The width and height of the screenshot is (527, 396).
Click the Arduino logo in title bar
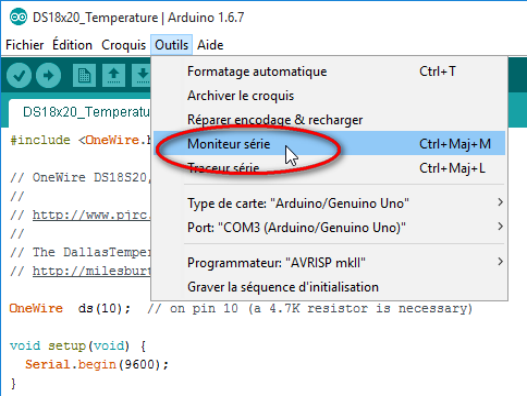18,17
